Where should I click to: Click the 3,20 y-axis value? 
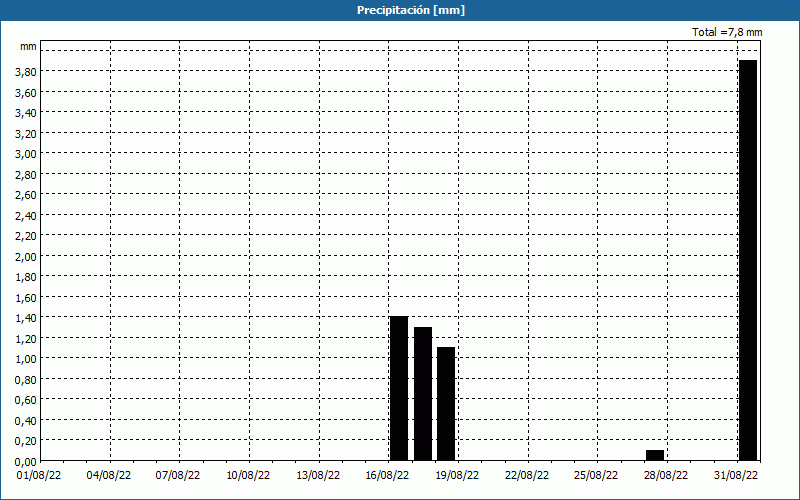26,134
